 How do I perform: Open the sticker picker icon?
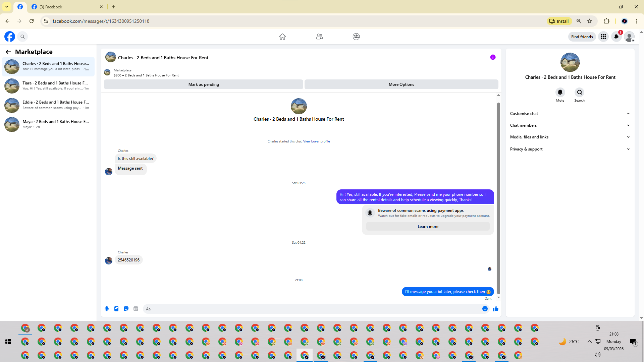[126, 309]
